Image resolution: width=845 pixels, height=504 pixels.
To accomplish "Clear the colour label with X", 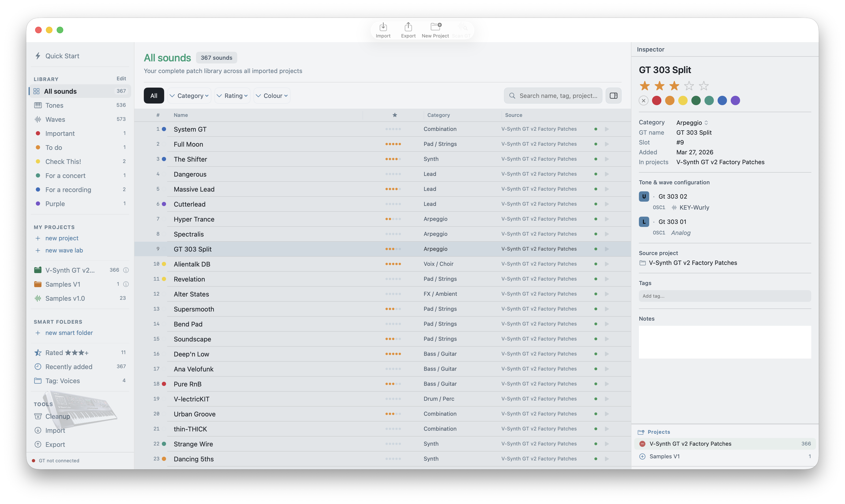I will point(643,100).
